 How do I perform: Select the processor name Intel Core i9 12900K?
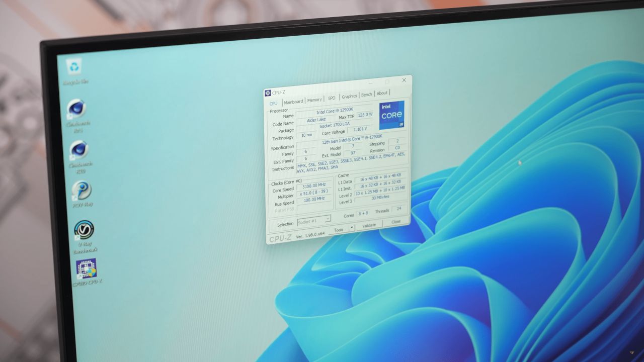pyautogui.click(x=335, y=111)
